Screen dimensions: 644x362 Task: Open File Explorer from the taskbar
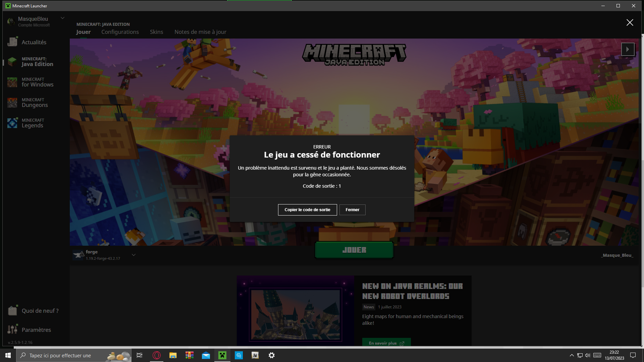click(x=173, y=355)
